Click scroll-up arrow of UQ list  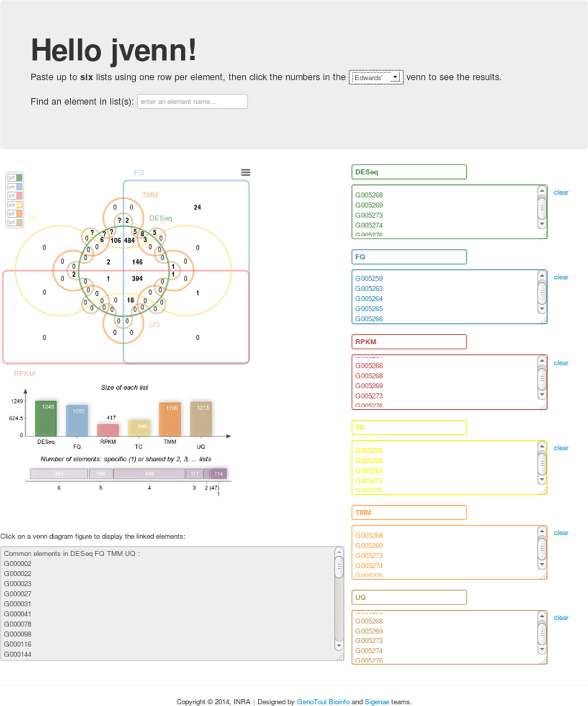tap(542, 616)
